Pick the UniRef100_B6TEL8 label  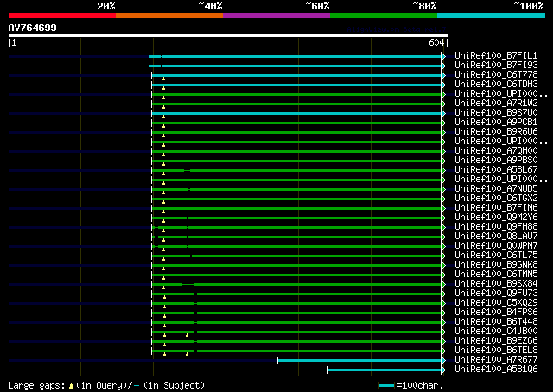pos(496,351)
